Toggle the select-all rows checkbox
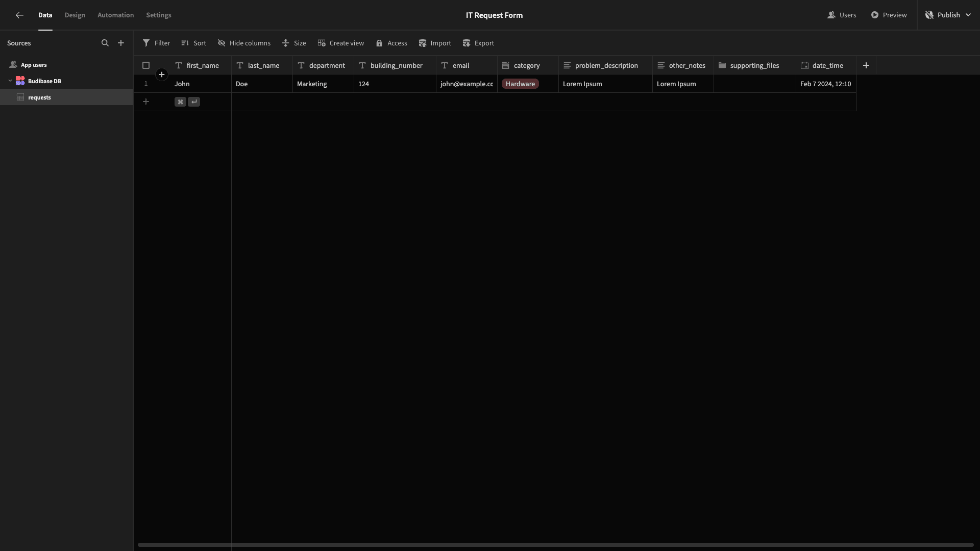Image resolution: width=980 pixels, height=551 pixels. [146, 65]
